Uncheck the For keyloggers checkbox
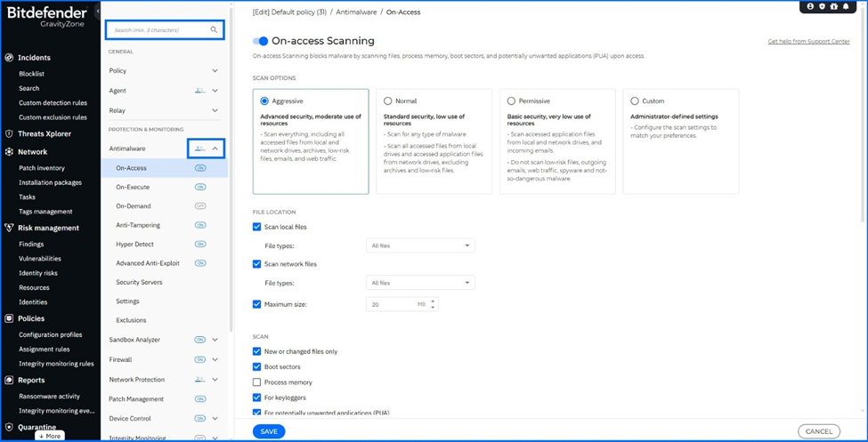The image size is (868, 442). (x=256, y=398)
